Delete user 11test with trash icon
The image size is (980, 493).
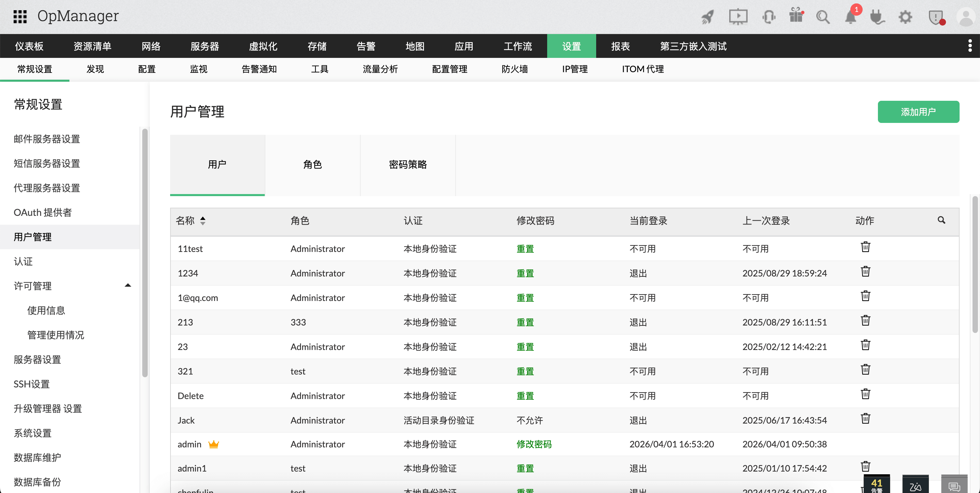865,247
